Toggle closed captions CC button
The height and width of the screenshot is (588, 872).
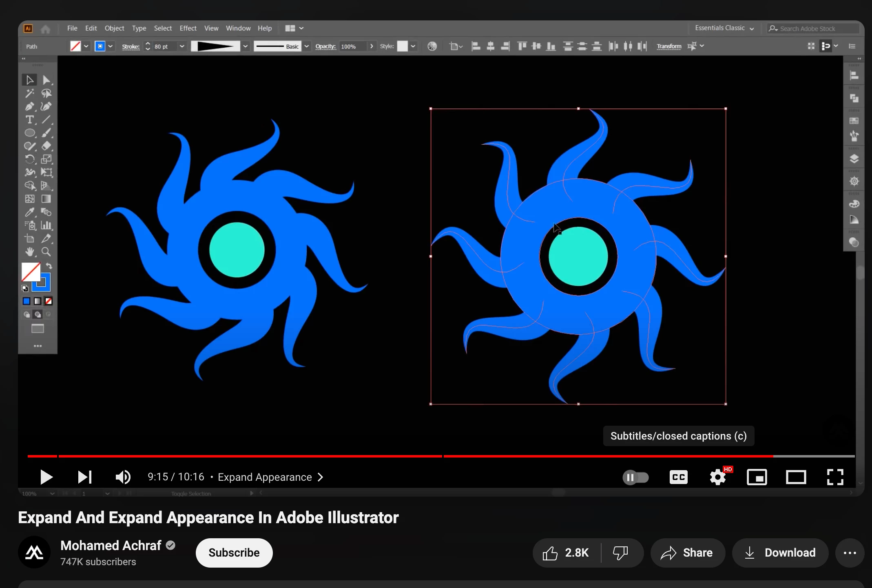678,477
